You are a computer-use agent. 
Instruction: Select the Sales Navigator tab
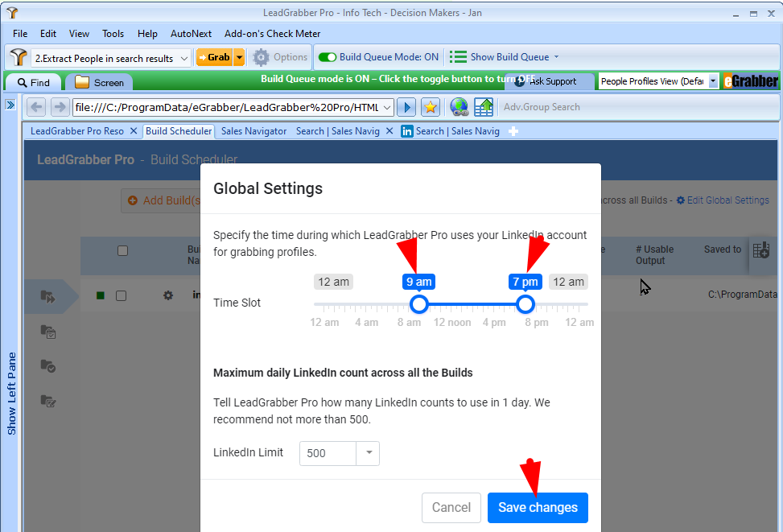click(x=253, y=131)
